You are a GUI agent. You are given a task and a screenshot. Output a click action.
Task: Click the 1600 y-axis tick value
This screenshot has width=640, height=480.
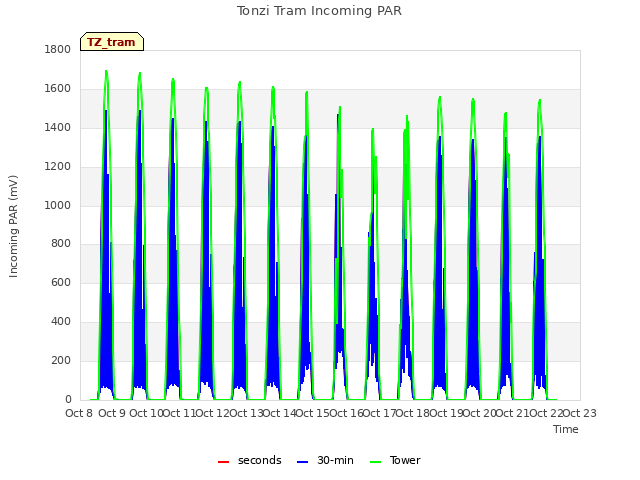(58, 89)
